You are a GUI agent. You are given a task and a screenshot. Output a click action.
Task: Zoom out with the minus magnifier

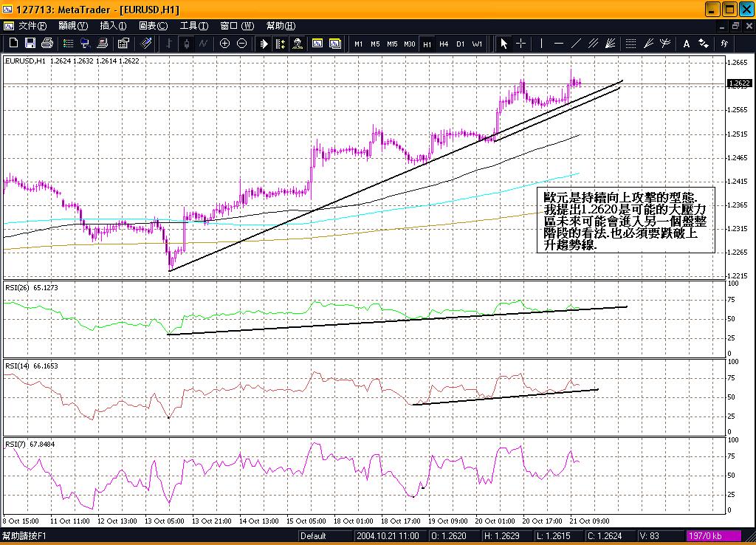tap(241, 44)
